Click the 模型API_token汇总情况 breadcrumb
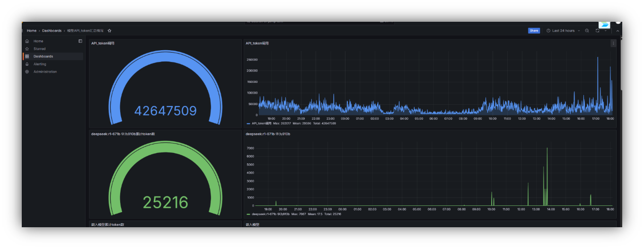 click(85, 31)
